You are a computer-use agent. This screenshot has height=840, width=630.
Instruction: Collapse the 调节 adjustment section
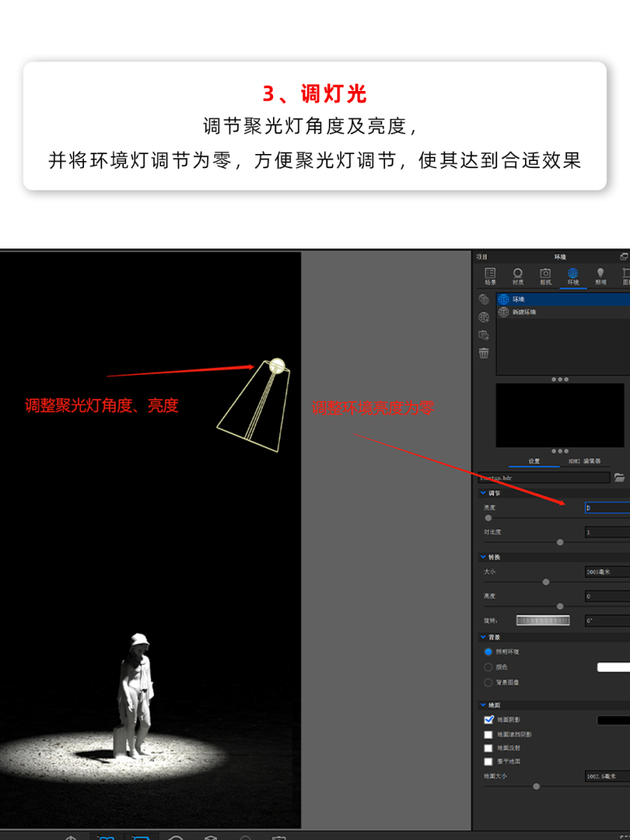pos(483,493)
